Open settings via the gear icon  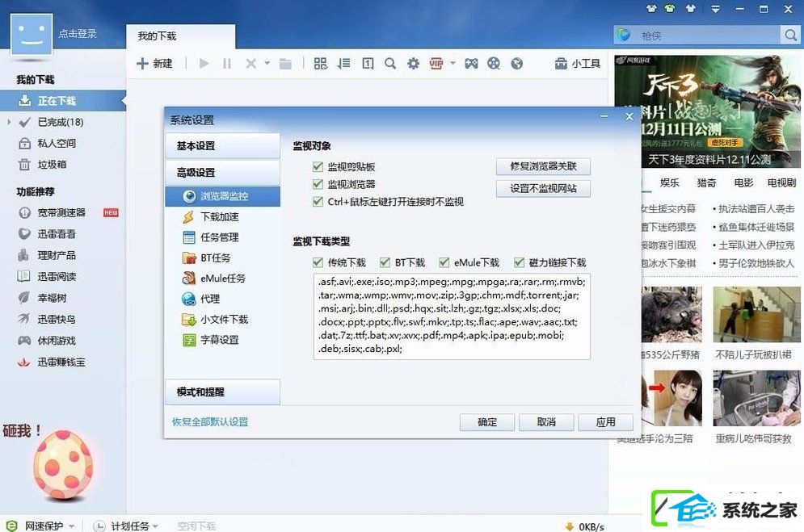(x=413, y=64)
